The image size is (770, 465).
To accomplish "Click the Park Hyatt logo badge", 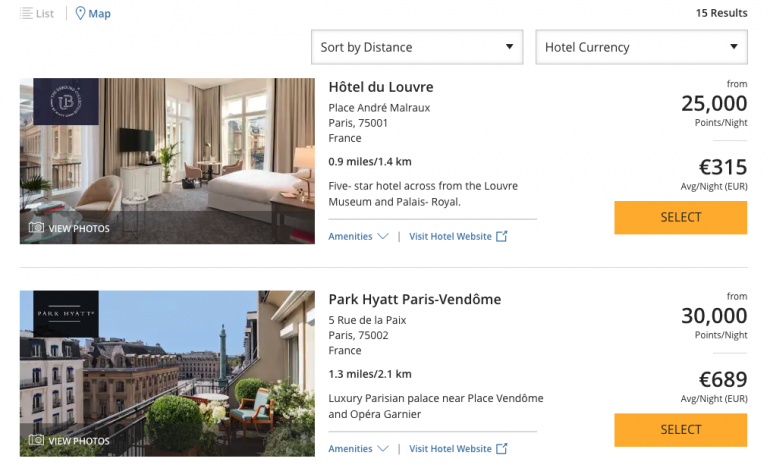I will [x=66, y=313].
